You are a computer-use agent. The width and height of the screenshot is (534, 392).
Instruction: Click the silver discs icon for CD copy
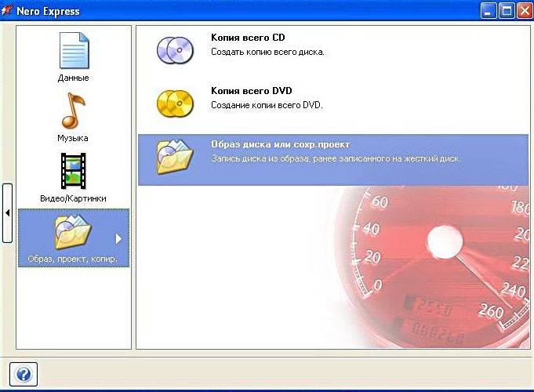coord(174,48)
